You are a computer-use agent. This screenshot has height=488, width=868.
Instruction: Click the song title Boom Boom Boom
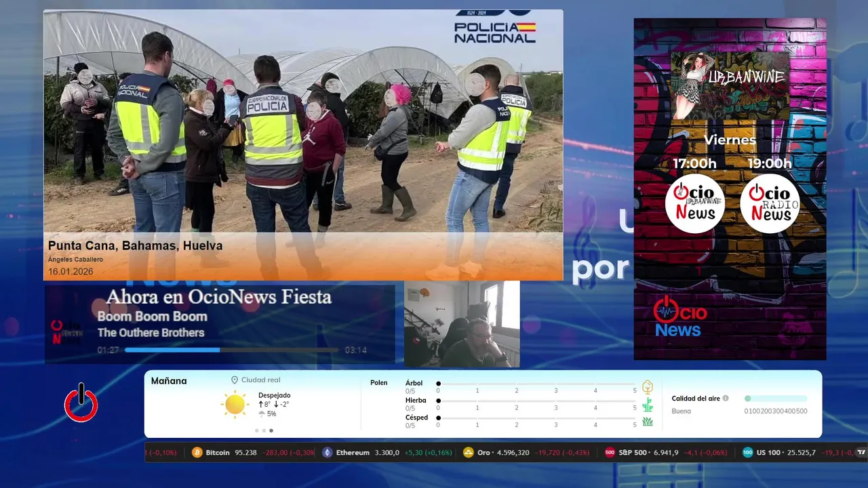(x=152, y=317)
